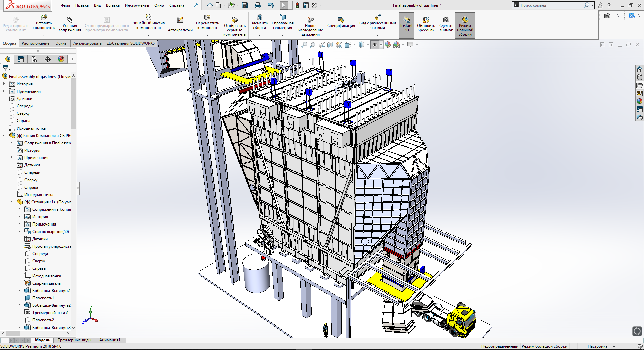Click the Rebuild traffic light icon
The width and height of the screenshot is (644, 350).
pyautogui.click(x=297, y=5)
